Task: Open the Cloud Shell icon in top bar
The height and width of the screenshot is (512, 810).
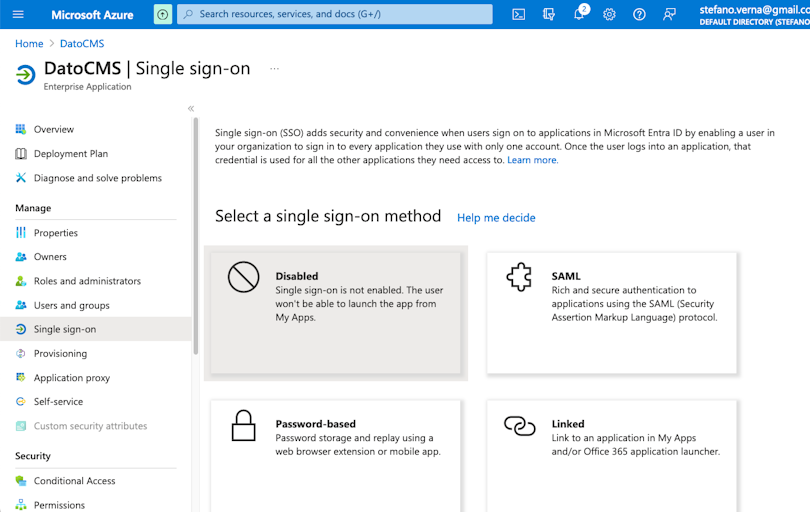Action: click(519, 14)
